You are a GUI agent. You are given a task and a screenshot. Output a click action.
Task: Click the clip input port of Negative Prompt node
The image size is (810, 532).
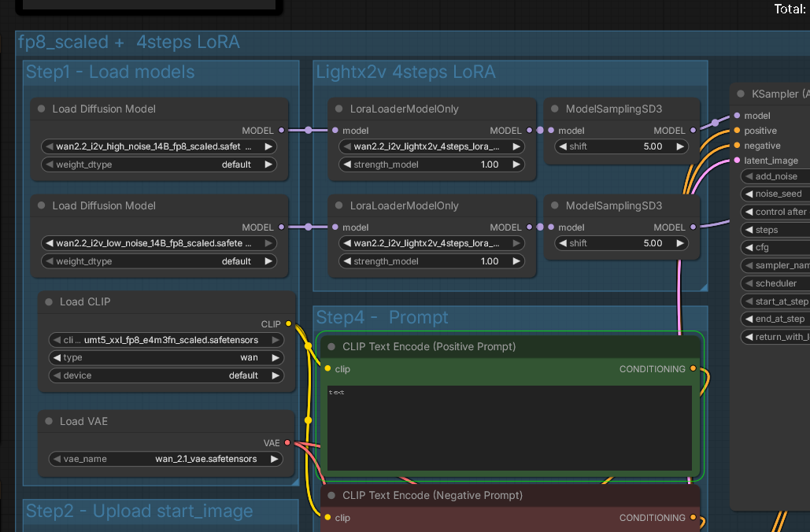327,518
